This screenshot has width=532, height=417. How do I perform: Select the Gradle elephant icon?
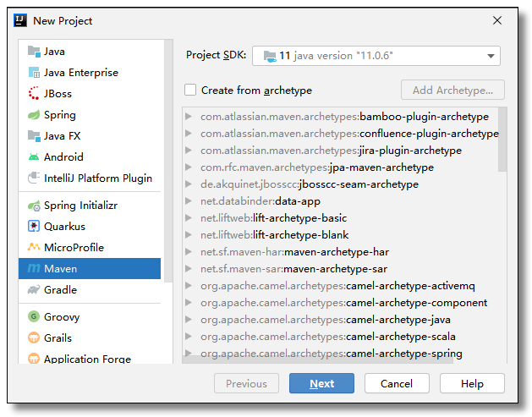point(34,290)
